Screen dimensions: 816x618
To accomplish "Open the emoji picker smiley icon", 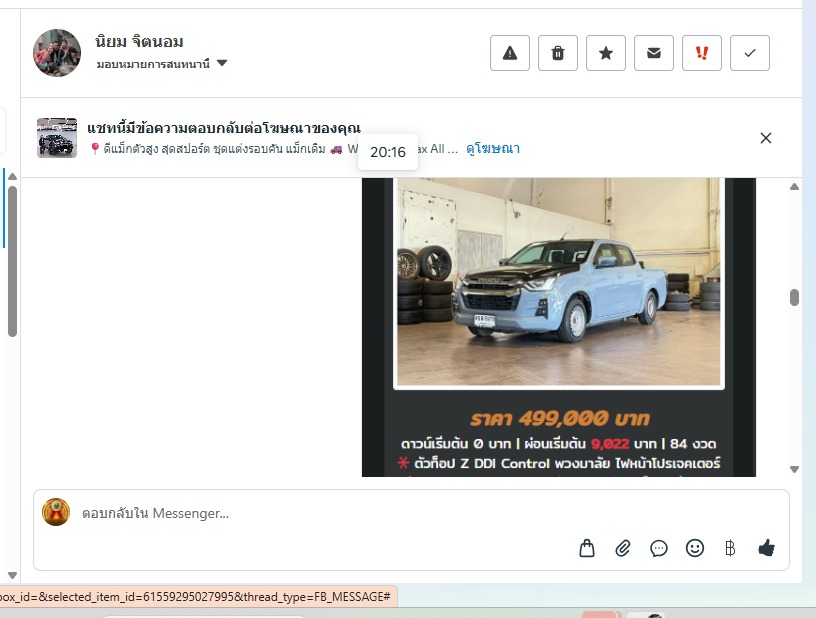I will [x=695, y=548].
